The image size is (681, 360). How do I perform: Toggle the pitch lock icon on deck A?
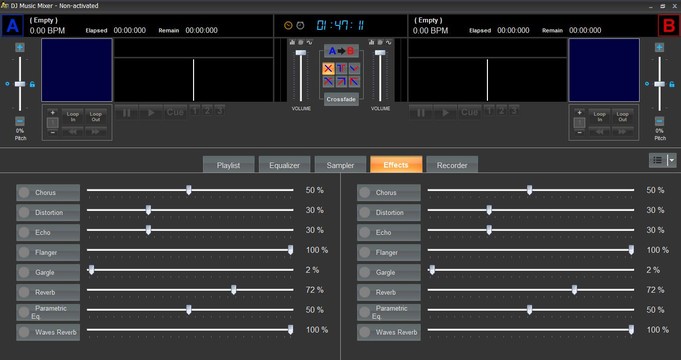pos(32,84)
